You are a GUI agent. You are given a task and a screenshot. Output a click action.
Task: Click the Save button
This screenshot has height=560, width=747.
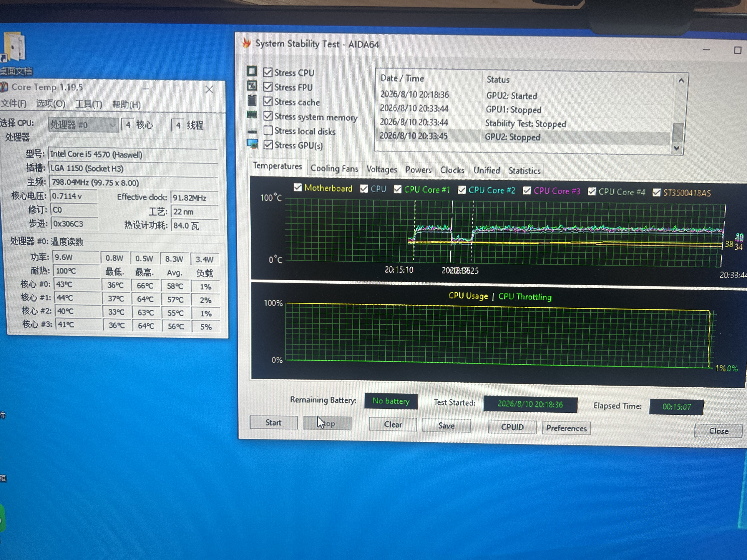tap(446, 425)
